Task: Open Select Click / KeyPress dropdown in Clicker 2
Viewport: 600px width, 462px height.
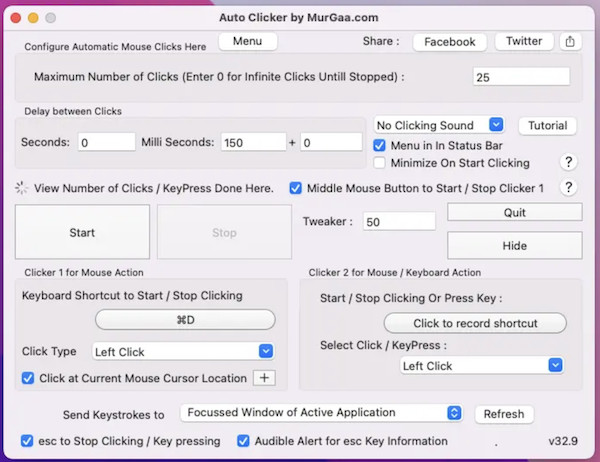Action: coord(482,366)
